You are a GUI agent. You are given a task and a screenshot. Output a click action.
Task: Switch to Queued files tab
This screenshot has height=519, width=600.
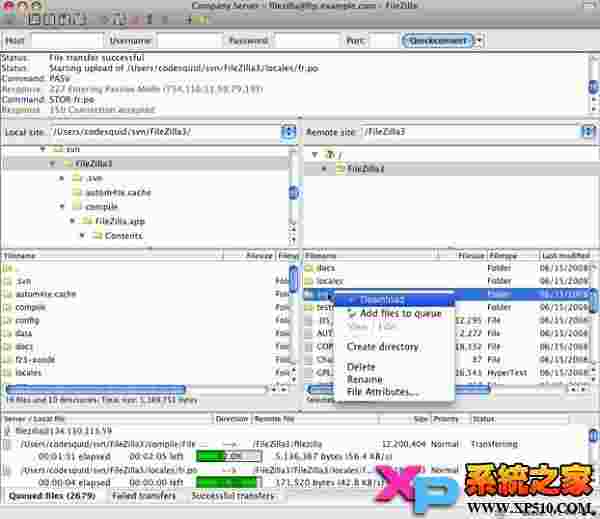(x=52, y=496)
